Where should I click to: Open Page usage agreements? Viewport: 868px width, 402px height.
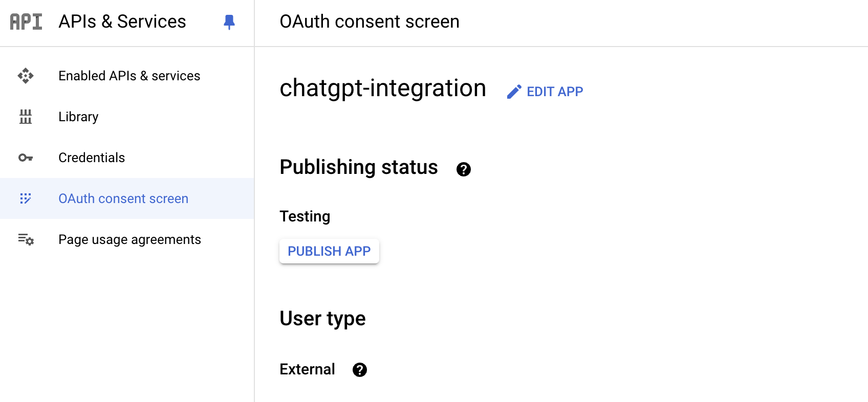click(x=129, y=239)
